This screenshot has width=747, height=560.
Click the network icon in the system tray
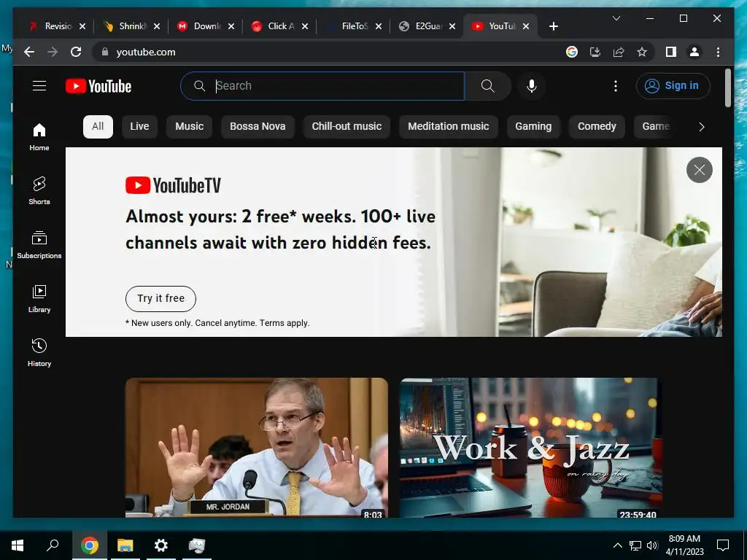click(x=635, y=545)
